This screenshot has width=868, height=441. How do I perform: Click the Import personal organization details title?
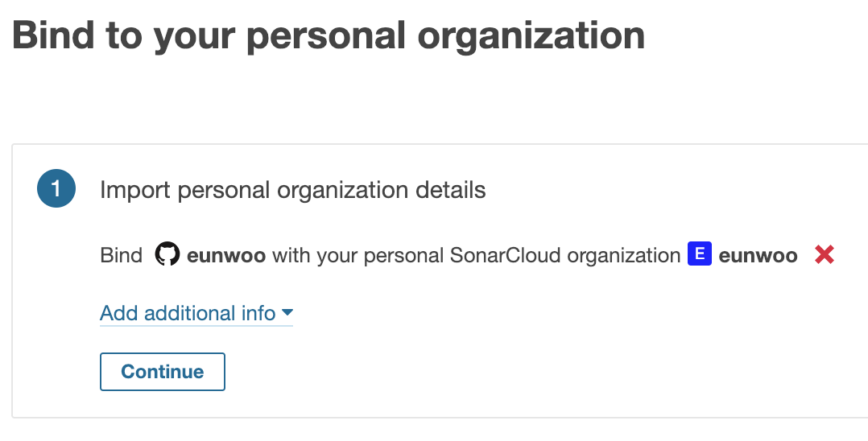click(293, 190)
